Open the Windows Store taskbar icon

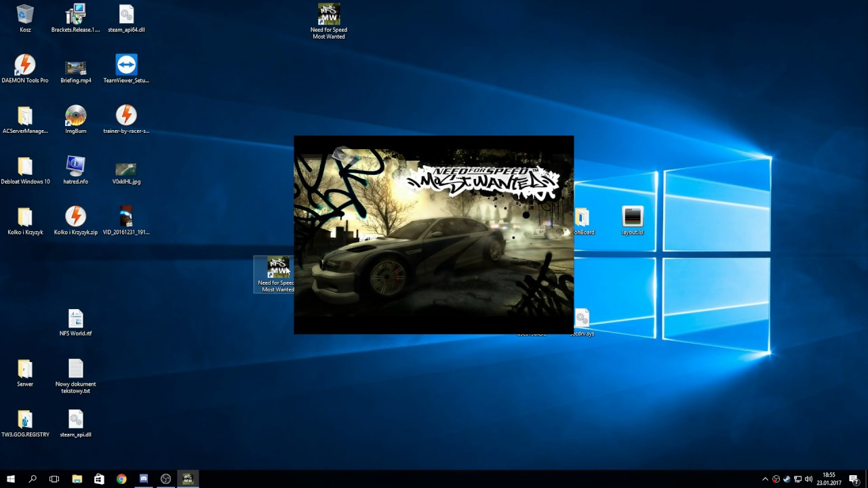point(99,479)
